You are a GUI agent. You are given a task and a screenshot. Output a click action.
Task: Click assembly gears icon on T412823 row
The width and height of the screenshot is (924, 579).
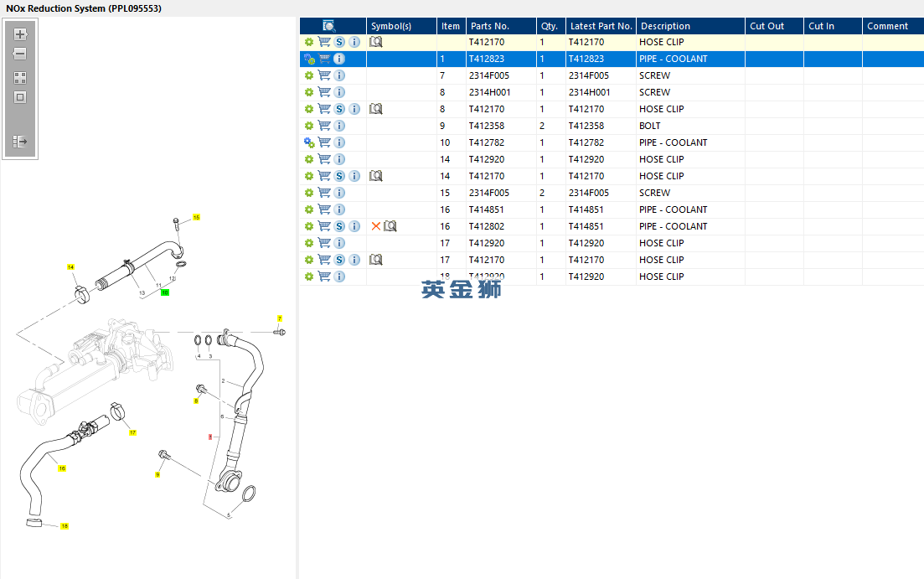coord(309,59)
